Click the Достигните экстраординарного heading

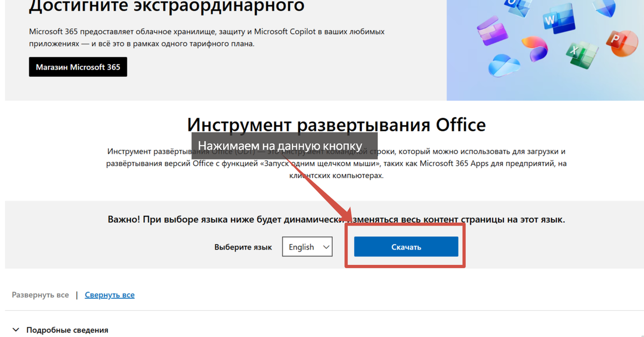[166, 5]
